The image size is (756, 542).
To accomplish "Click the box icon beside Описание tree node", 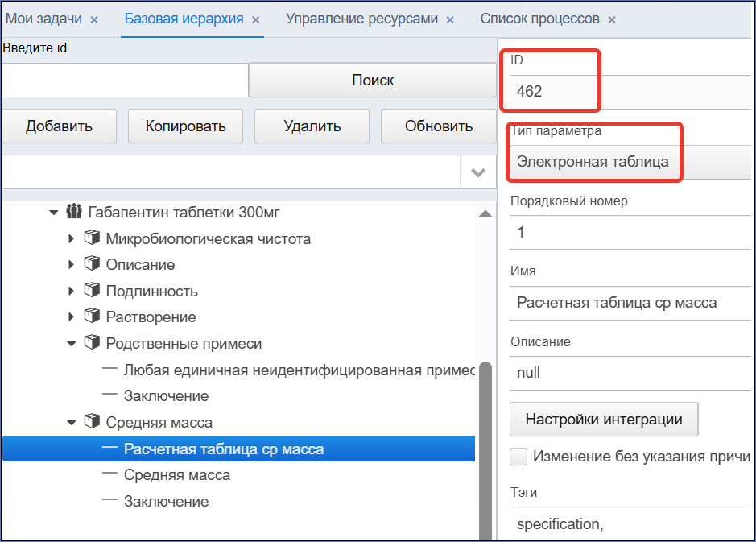I will tap(92, 264).
